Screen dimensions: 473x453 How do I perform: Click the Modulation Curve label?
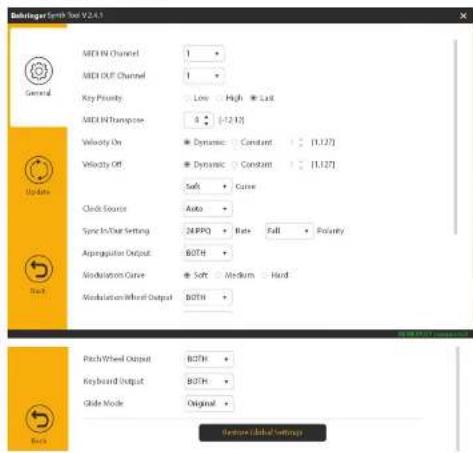114,275
